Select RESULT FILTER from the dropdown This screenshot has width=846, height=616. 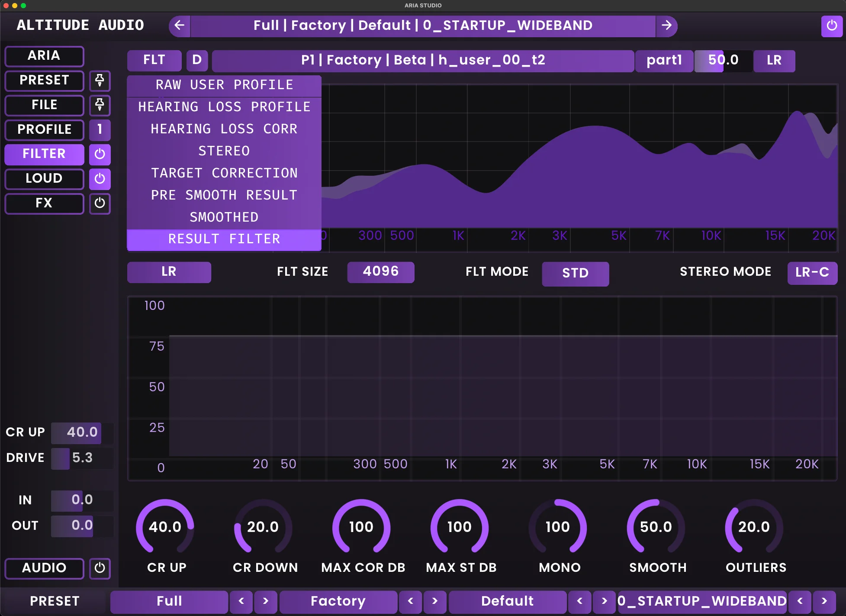click(x=224, y=239)
